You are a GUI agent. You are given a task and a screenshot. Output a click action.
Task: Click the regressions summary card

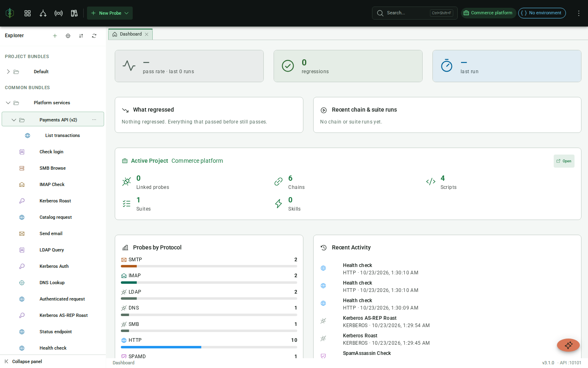click(348, 66)
